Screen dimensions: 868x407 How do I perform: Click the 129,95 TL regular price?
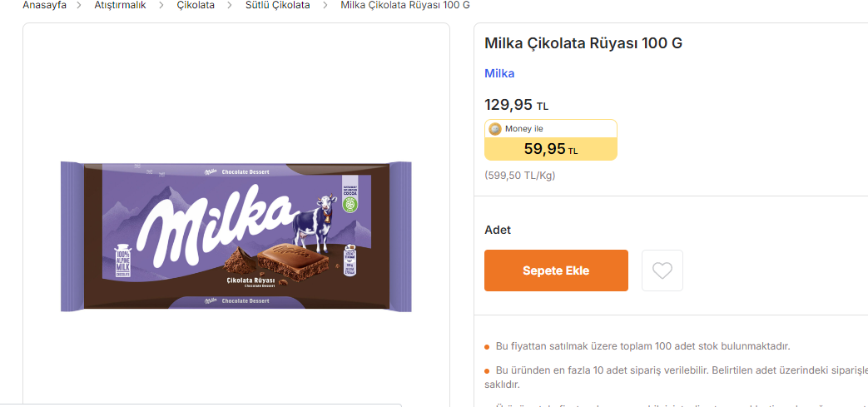tap(516, 105)
